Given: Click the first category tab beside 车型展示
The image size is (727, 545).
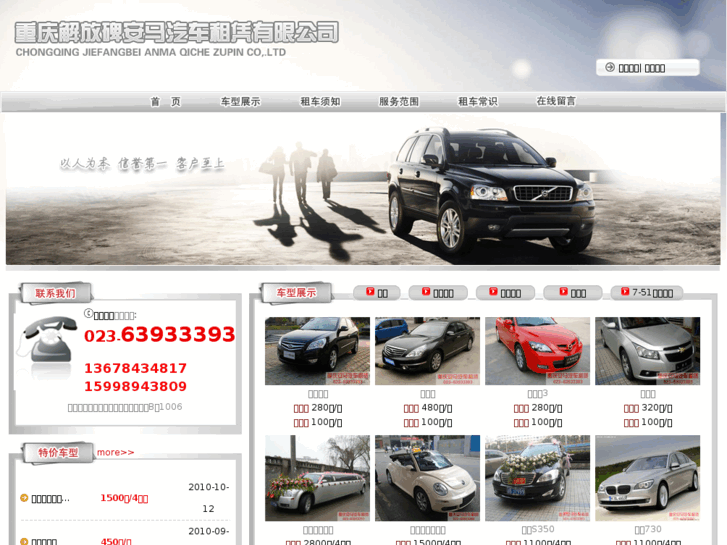Looking at the screenshot, I should pyautogui.click(x=376, y=293).
